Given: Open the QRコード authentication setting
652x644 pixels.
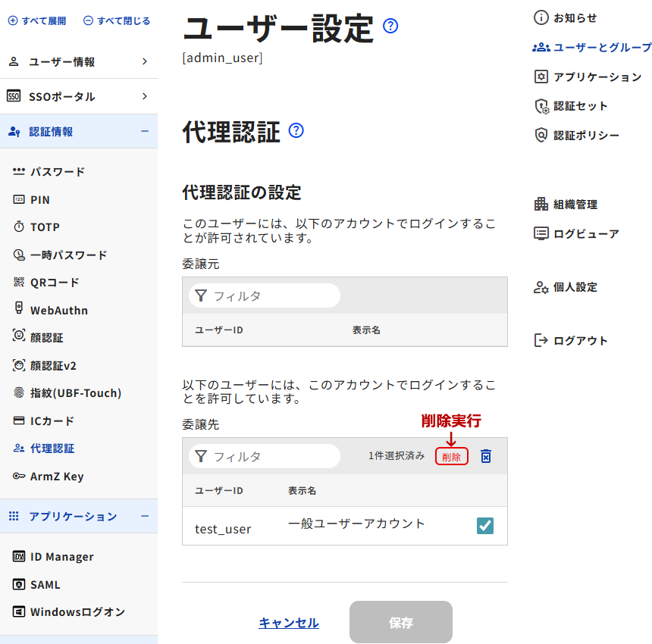Looking at the screenshot, I should pyautogui.click(x=55, y=283).
